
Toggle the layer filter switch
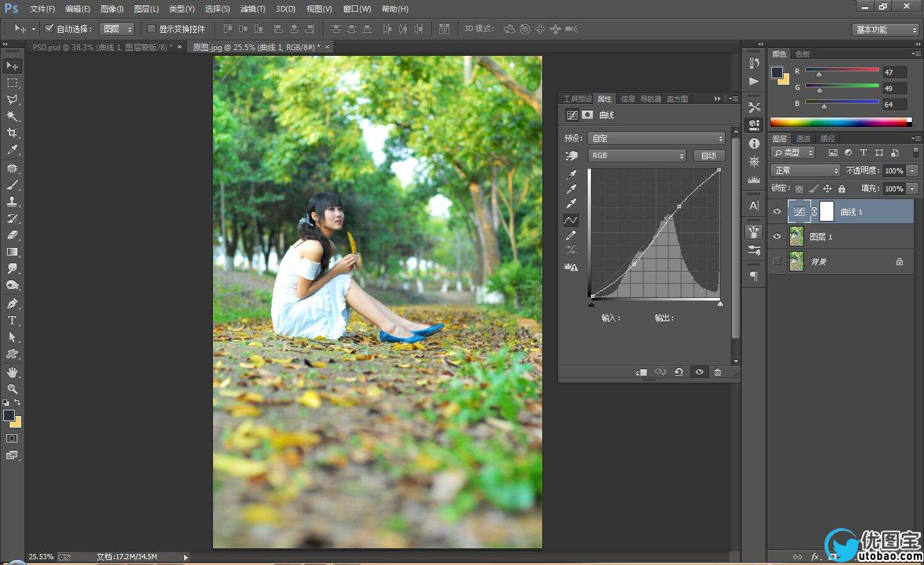916,153
